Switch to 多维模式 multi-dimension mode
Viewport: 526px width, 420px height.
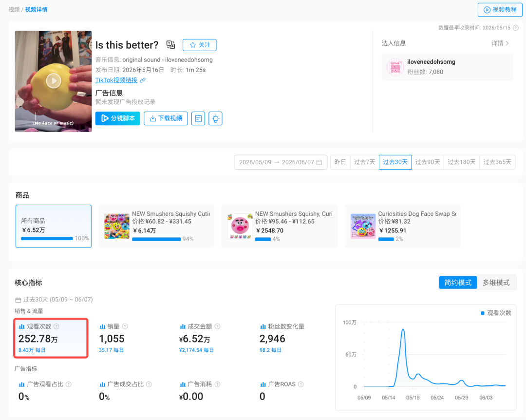click(496, 283)
